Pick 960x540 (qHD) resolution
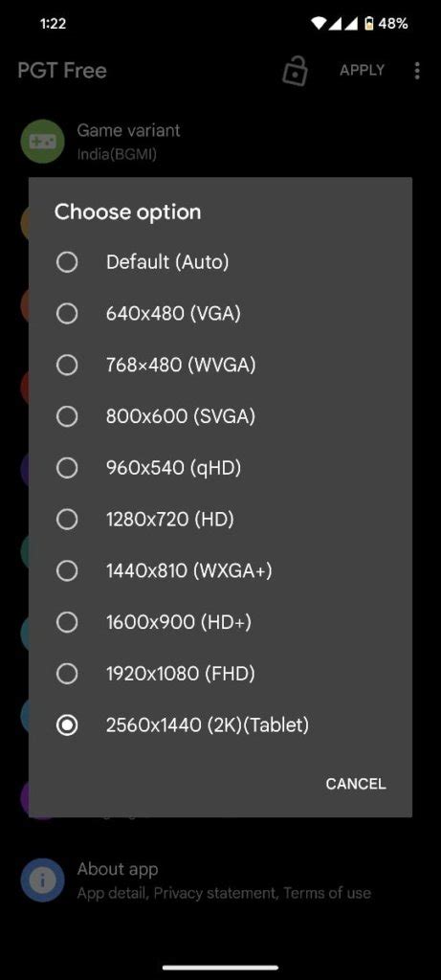This screenshot has height=980, width=441. click(x=220, y=467)
